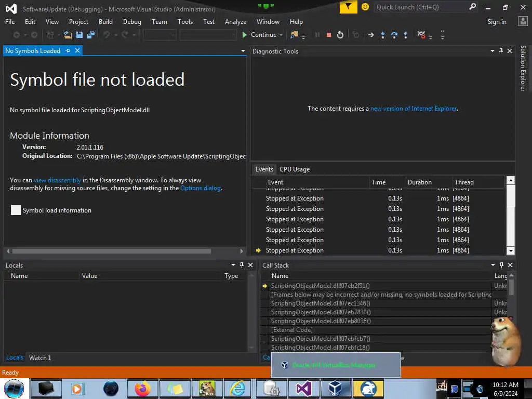The image size is (532, 399).
Task: Click the Locals auto-hide pin
Action: tap(242, 265)
